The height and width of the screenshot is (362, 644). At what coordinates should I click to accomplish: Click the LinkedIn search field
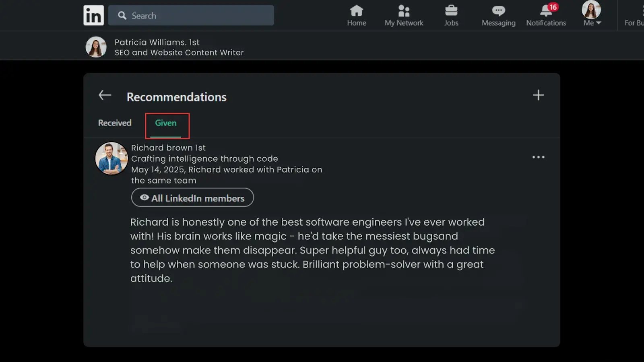(197, 16)
